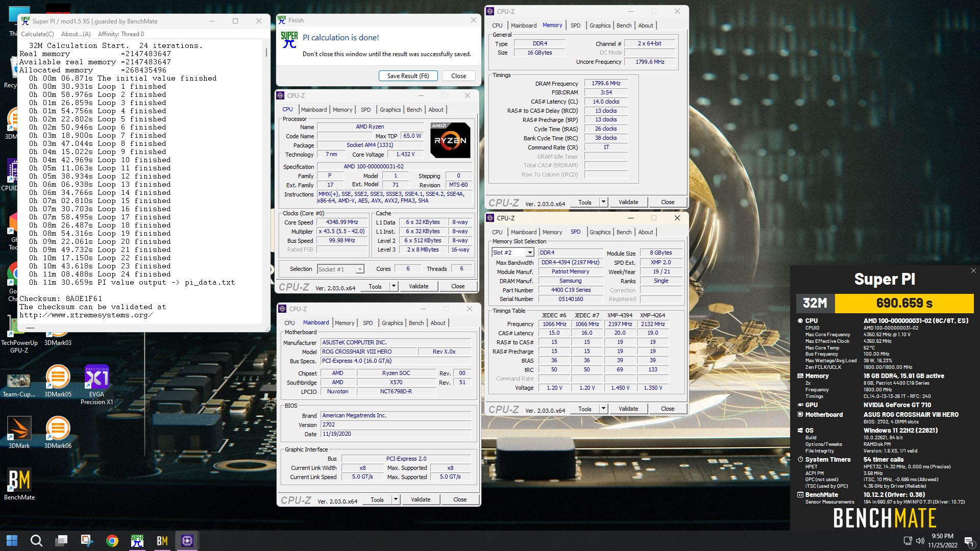Click Super PI title bar icon
Viewport: 980px width, 551px height.
(x=26, y=21)
